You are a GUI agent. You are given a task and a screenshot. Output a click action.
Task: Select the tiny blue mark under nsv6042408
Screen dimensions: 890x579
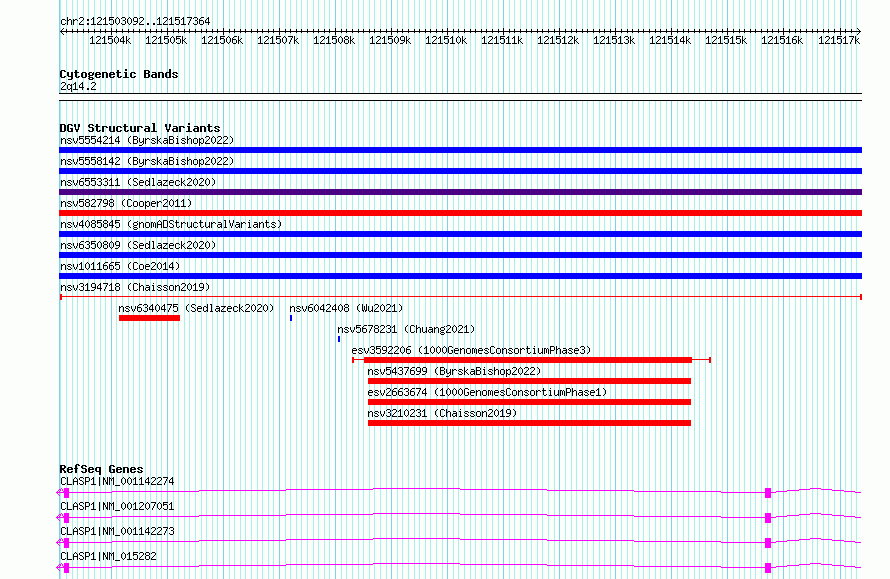tap(291, 318)
